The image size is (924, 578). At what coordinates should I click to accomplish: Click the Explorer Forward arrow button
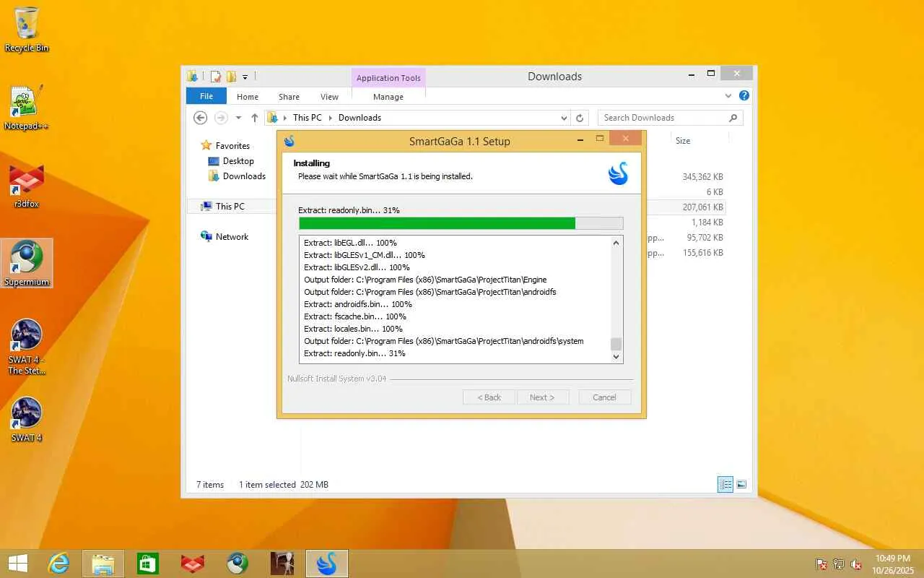click(221, 118)
